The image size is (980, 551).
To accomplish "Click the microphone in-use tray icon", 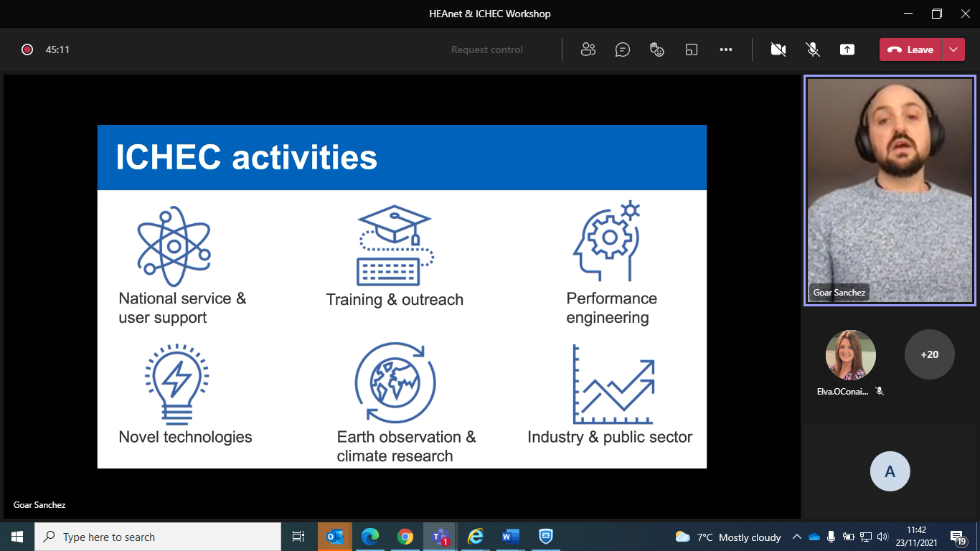I will [831, 537].
